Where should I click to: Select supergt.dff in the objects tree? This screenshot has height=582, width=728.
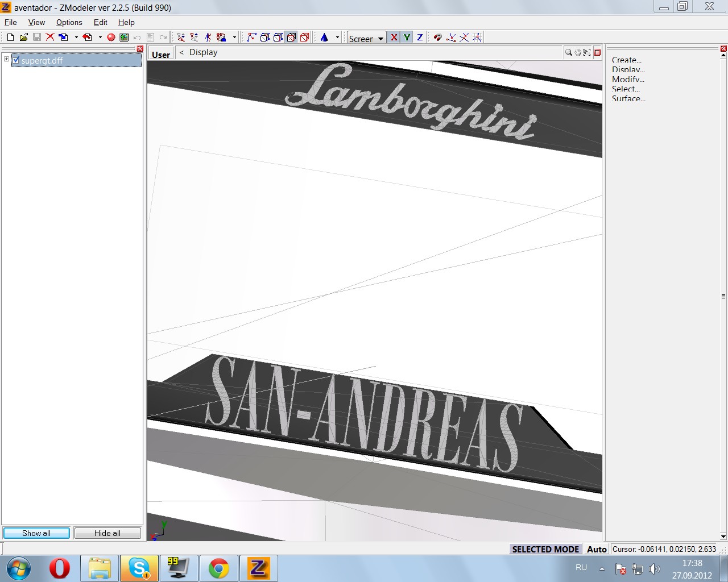tap(76, 60)
